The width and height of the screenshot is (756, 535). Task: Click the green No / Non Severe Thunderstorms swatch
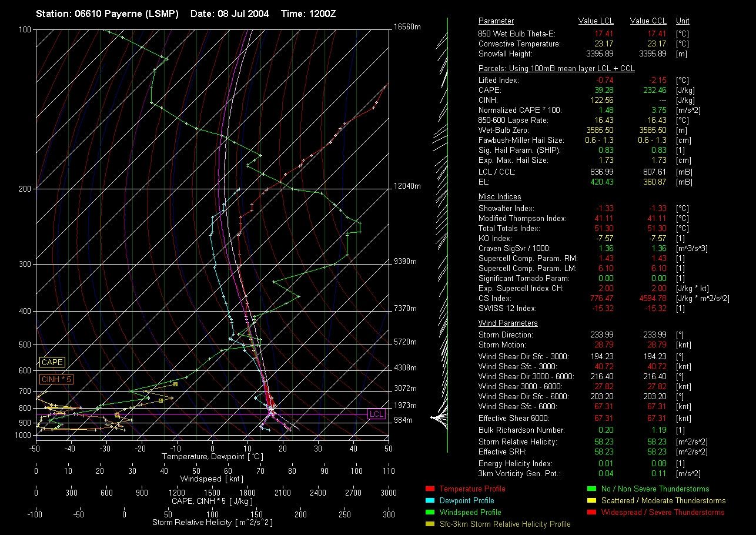click(591, 489)
